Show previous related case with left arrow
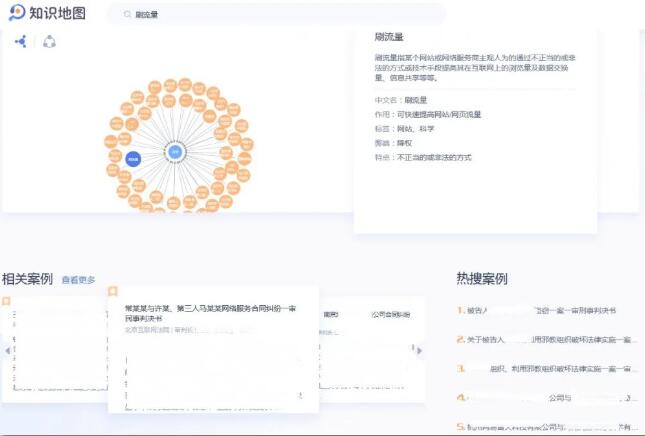 7,351
